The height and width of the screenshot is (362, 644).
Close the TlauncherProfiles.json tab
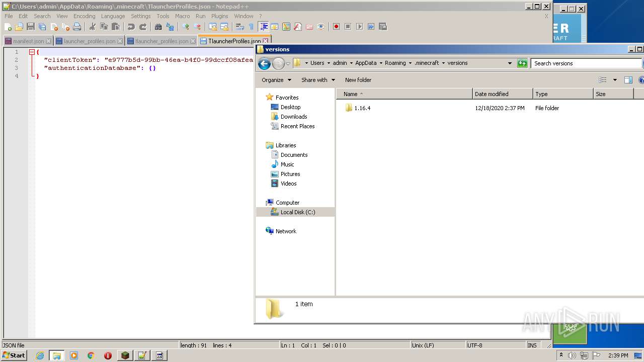point(266,41)
